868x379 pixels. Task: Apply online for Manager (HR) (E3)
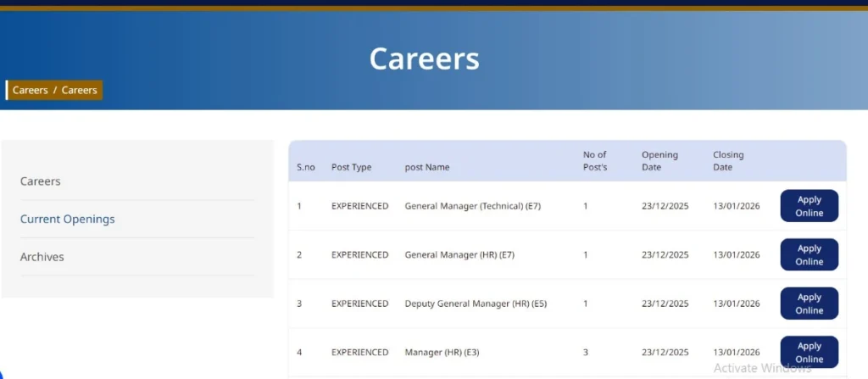click(809, 352)
